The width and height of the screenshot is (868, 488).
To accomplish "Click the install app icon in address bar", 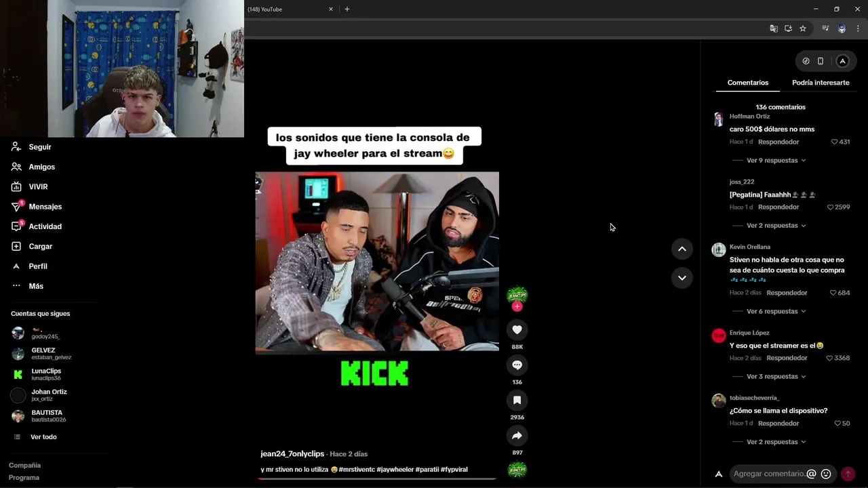I will click(x=788, y=28).
